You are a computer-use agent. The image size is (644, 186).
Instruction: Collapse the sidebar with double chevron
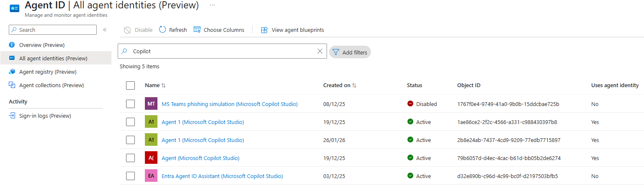105,30
